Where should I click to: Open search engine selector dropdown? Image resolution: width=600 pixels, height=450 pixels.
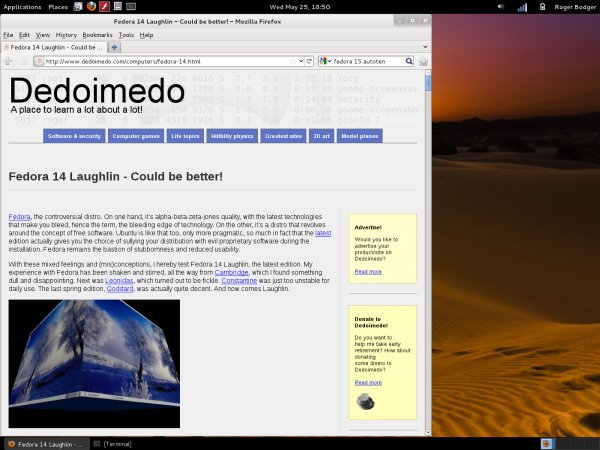point(325,61)
